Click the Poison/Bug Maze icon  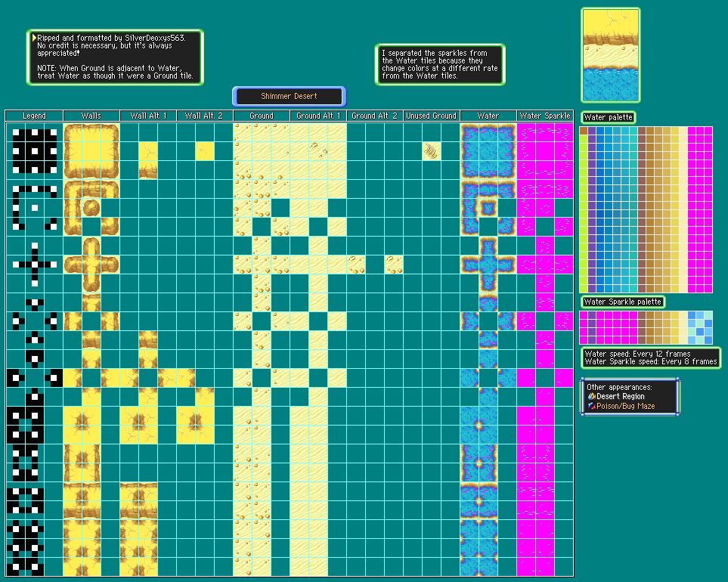(x=591, y=406)
